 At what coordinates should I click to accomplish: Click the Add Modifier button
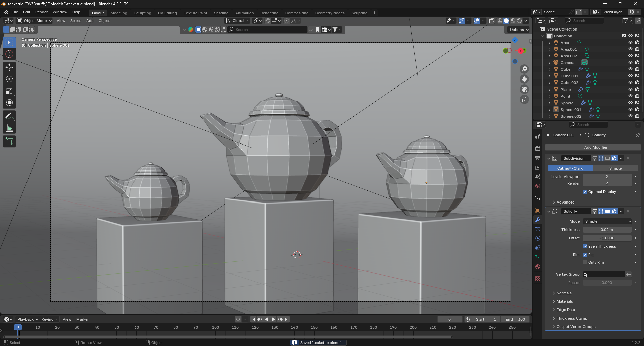[593, 147]
